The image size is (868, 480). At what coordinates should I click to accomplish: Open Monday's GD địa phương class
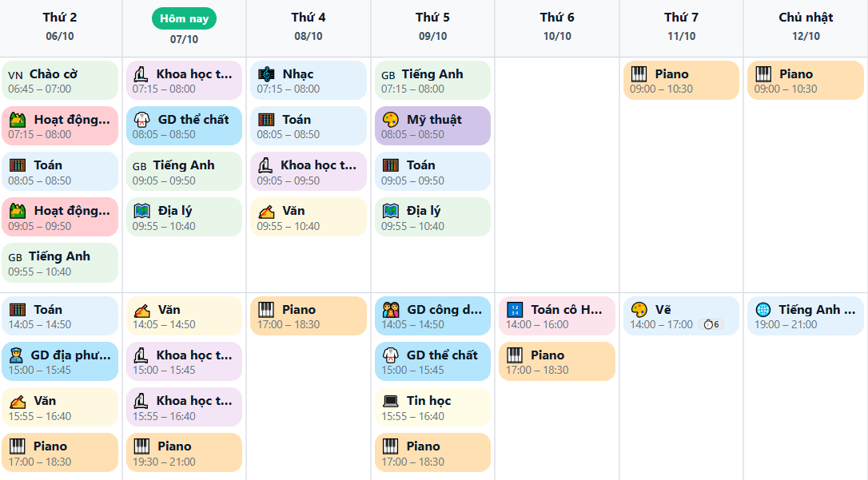coord(60,362)
